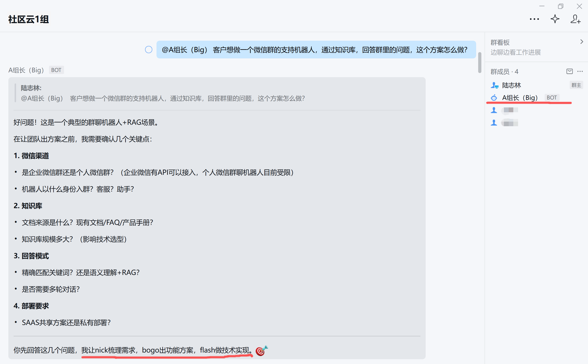This screenshot has height=364, width=588.
Task: Click the BOT badge in the member list
Action: tap(552, 98)
